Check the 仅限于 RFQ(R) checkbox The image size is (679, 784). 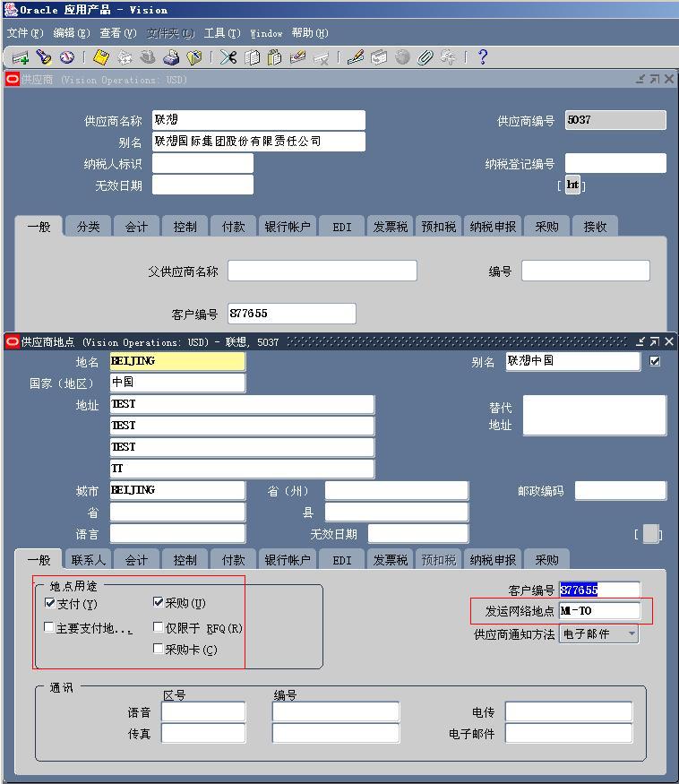point(158,626)
